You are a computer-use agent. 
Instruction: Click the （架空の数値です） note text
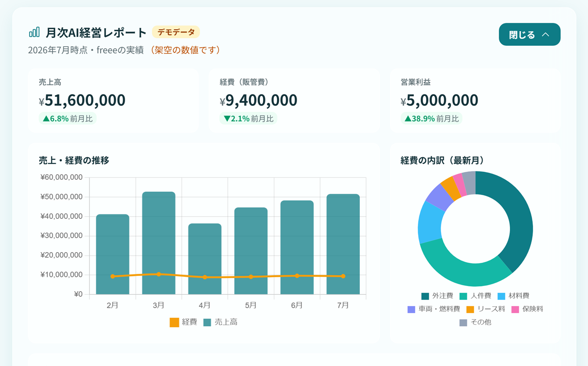tap(184, 50)
